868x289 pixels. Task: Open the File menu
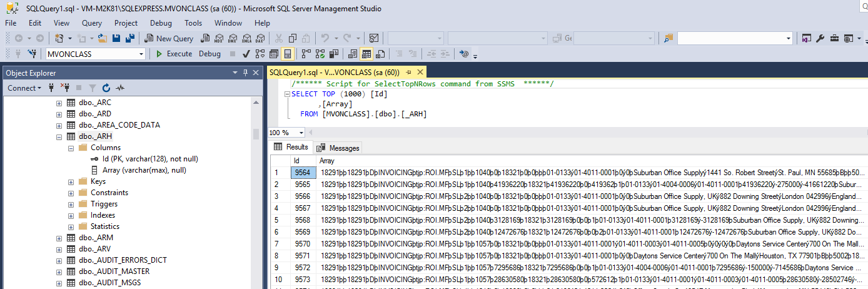point(11,23)
